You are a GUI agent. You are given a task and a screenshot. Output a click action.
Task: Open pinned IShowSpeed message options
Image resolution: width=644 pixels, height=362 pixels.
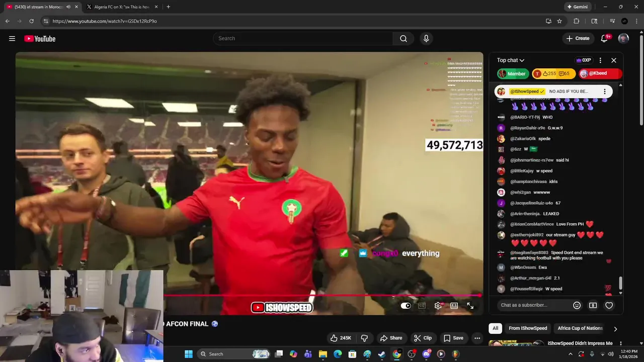coord(605,92)
